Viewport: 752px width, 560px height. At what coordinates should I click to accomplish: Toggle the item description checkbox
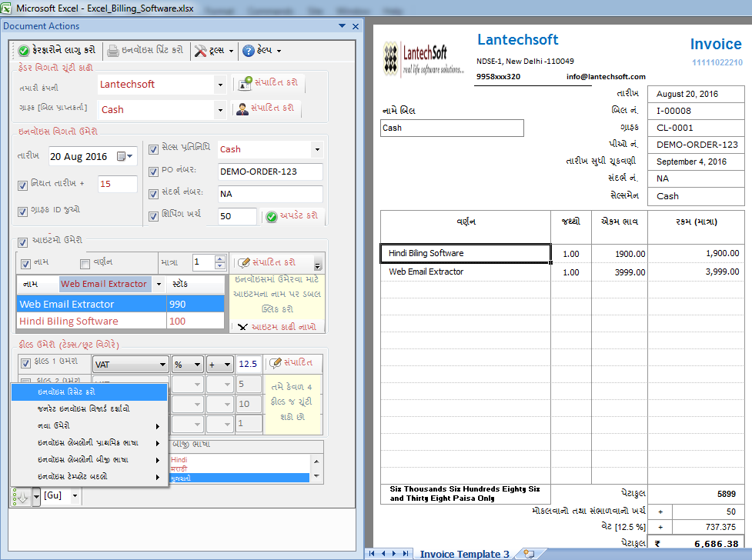click(85, 264)
